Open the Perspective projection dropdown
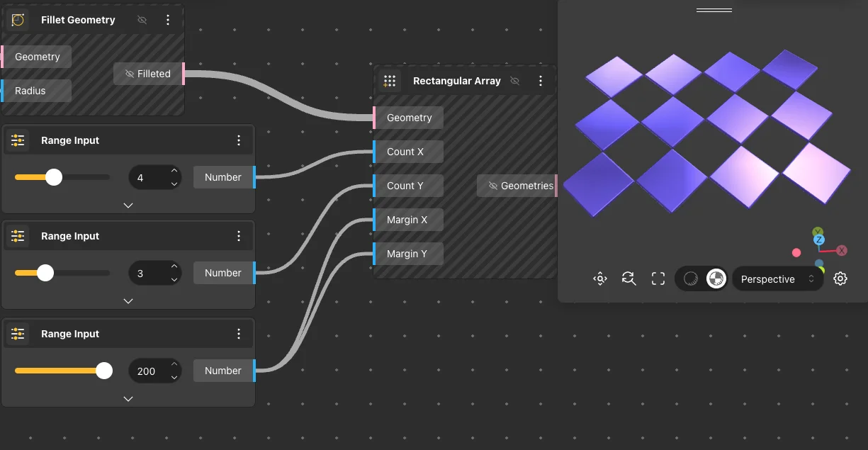The width and height of the screenshot is (868, 450). point(777,279)
